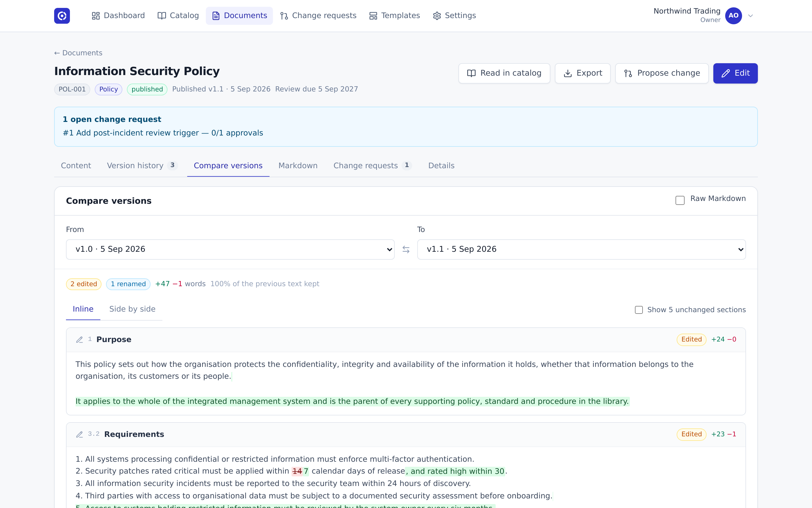Click the Settings gear icon

pos(437,16)
